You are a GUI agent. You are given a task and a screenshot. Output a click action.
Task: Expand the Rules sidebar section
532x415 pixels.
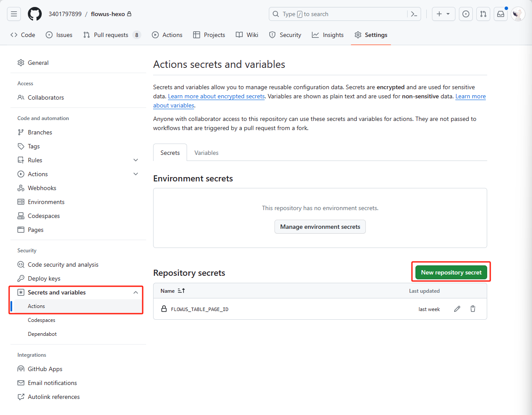point(136,160)
